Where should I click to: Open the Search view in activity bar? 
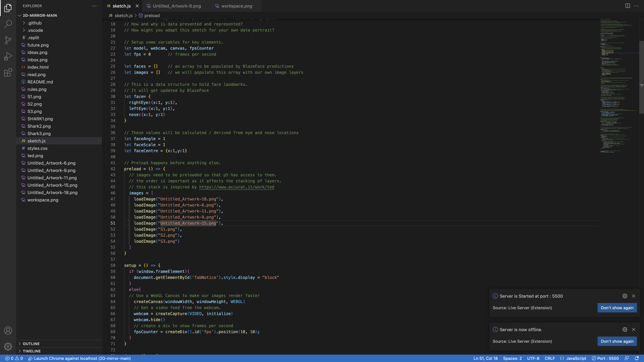point(8,24)
